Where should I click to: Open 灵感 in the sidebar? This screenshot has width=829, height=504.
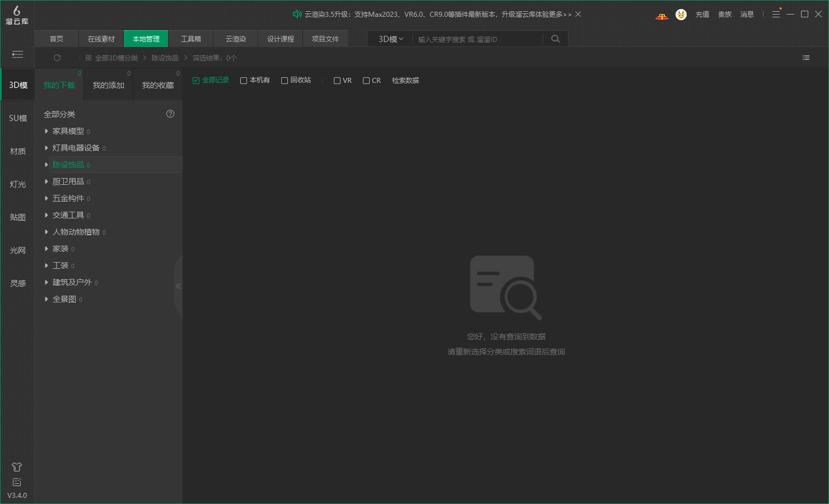click(18, 283)
